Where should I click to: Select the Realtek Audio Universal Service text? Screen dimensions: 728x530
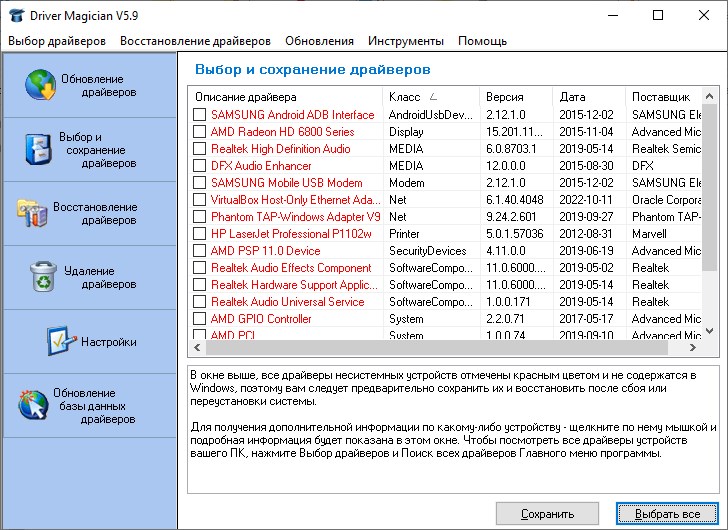pyautogui.click(x=287, y=302)
